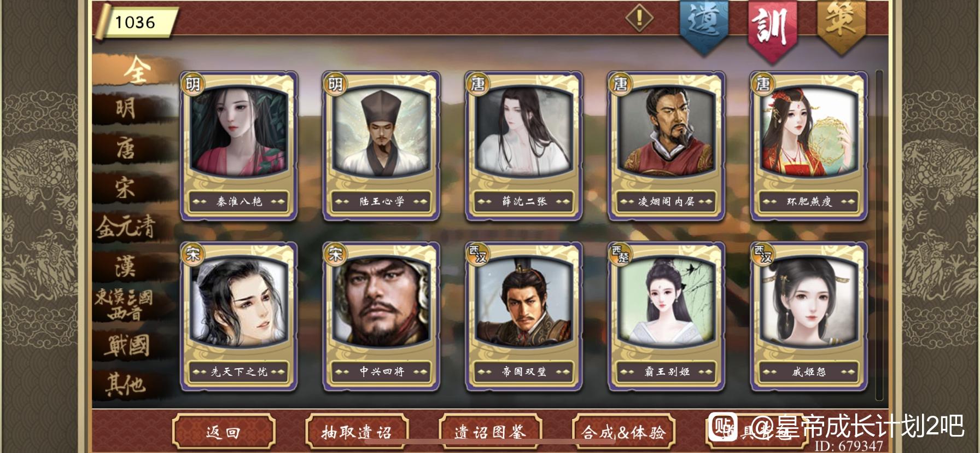Filter cards by 明 dynasty
The width and height of the screenshot is (980, 453).
click(x=127, y=108)
